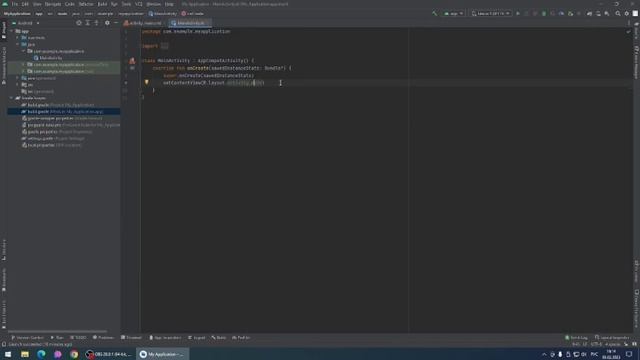The width and height of the screenshot is (640, 360).
Task: Open the Run tool window
Action: pyautogui.click(x=57, y=338)
